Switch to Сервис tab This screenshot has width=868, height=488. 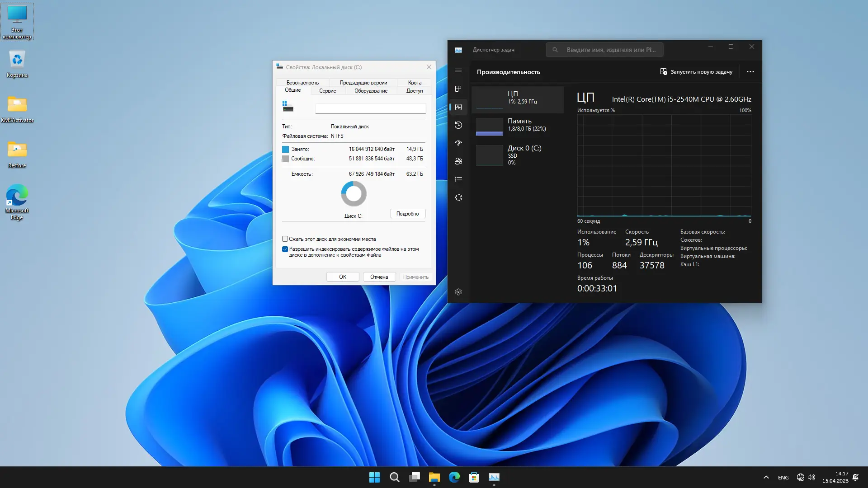click(x=327, y=91)
